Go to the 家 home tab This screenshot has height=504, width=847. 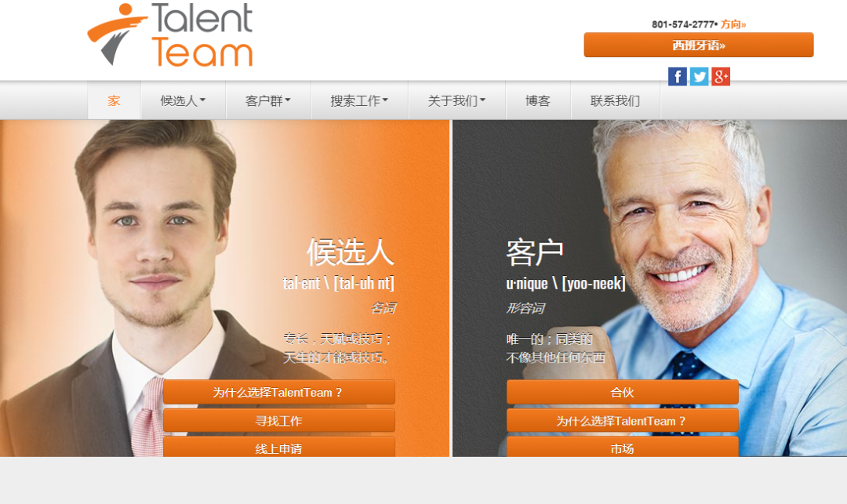pyautogui.click(x=114, y=100)
